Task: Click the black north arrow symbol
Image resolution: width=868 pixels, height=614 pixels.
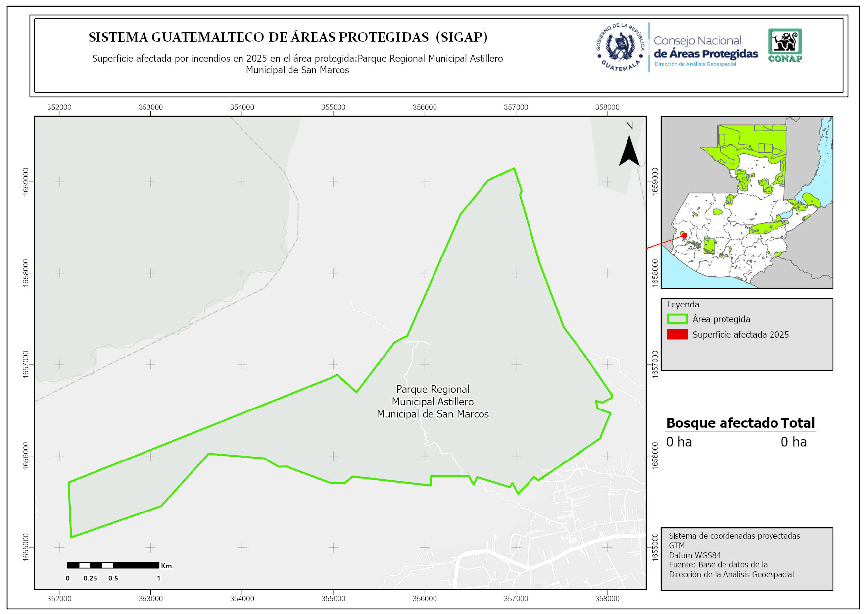Action: click(x=629, y=151)
